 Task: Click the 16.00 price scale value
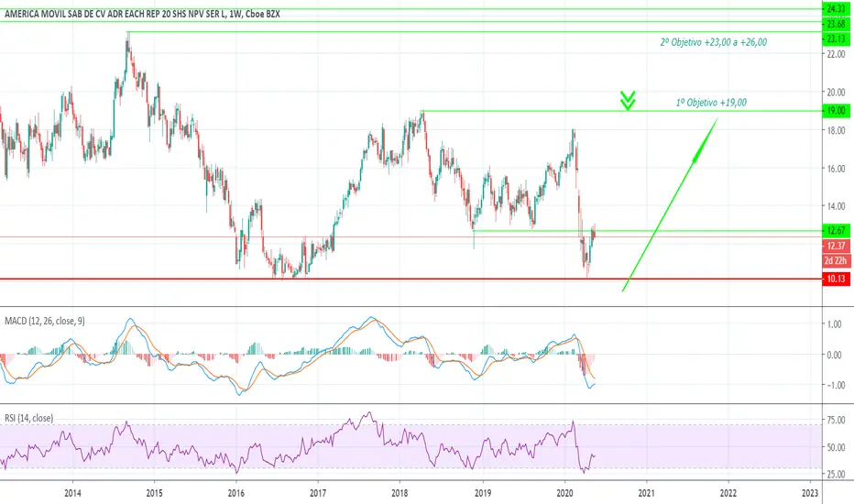tap(836, 169)
